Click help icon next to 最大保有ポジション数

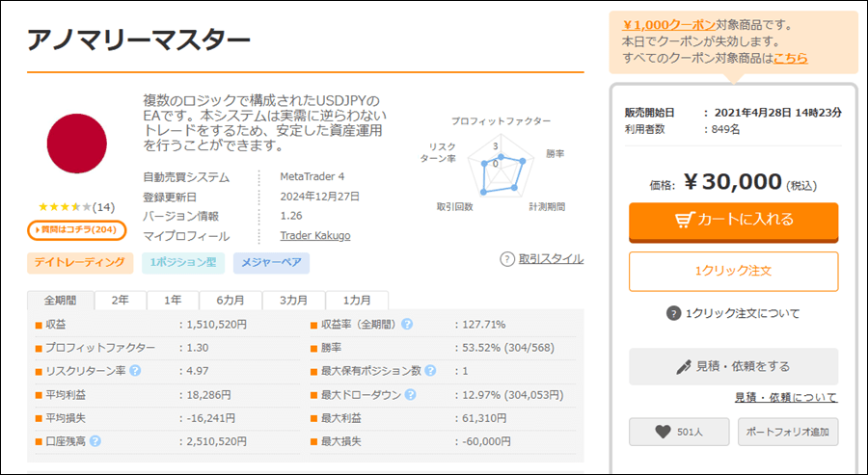coord(430,371)
